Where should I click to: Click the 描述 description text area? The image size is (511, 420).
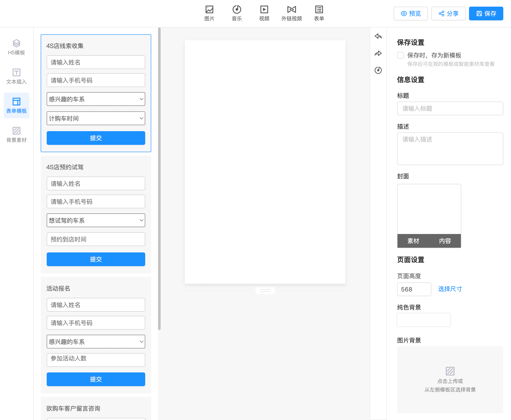pyautogui.click(x=450, y=148)
